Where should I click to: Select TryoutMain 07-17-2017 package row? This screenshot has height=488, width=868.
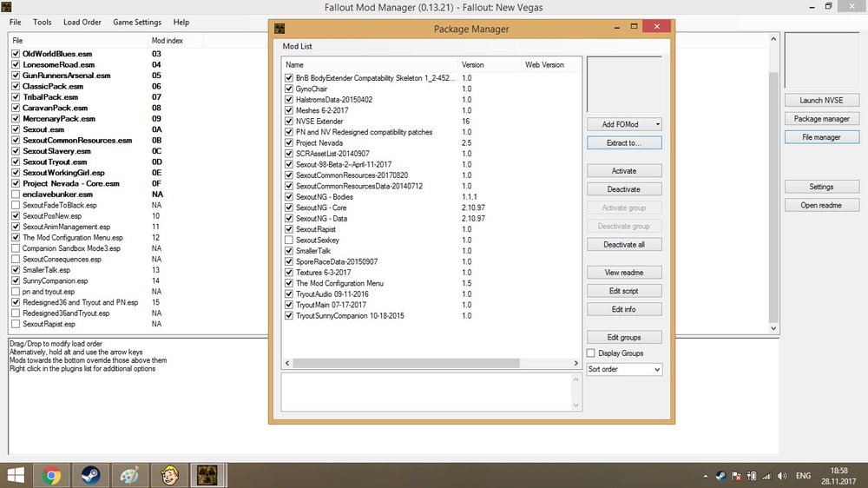point(431,305)
